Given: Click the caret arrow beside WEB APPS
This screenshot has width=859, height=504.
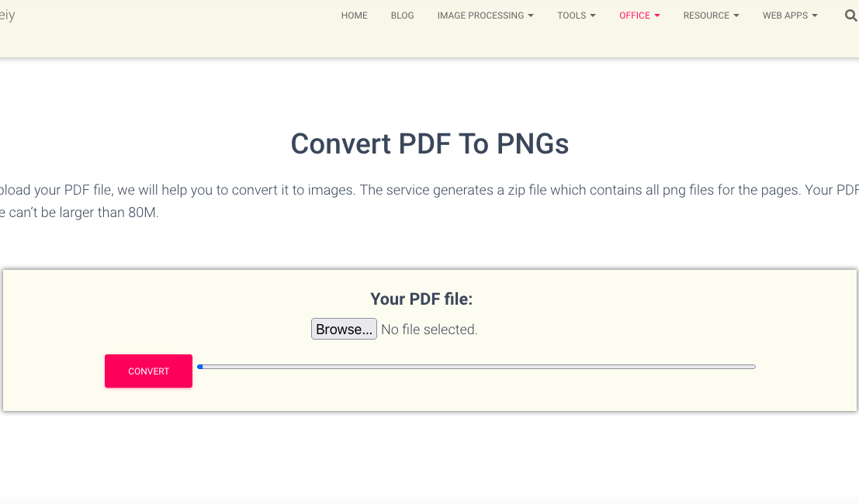Looking at the screenshot, I should click(x=815, y=16).
